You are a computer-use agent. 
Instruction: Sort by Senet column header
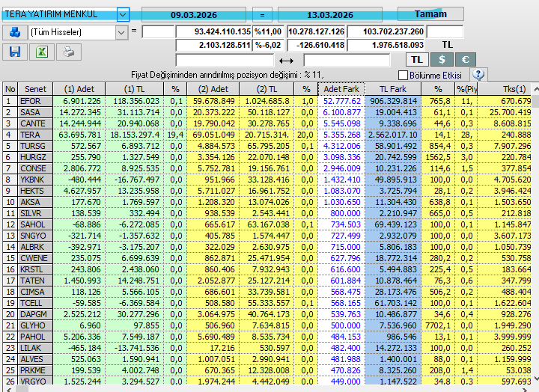35,89
